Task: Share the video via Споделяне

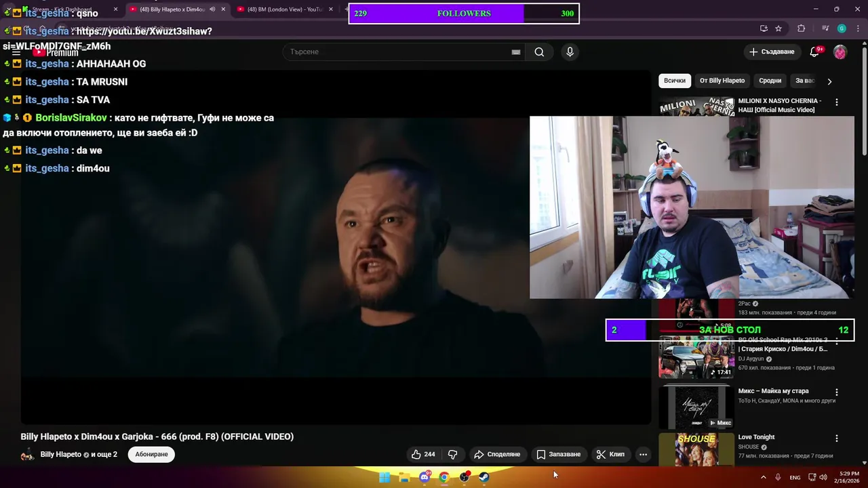Action: coord(497,454)
